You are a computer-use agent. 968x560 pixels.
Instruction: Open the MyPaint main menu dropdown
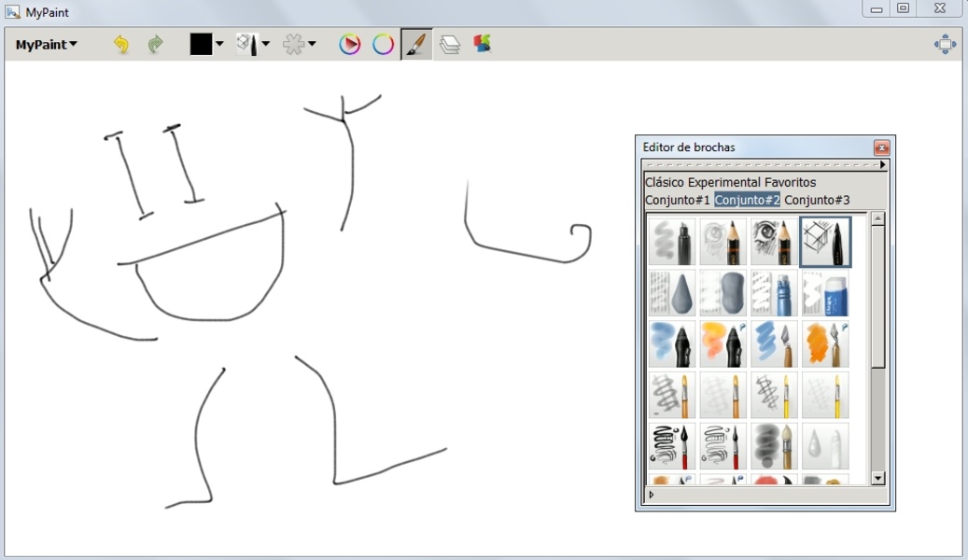click(x=46, y=45)
